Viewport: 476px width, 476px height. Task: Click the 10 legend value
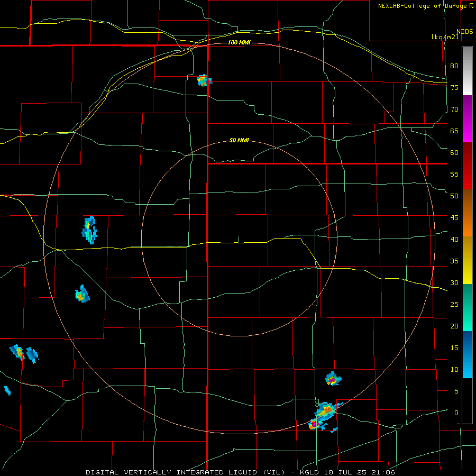(454, 370)
